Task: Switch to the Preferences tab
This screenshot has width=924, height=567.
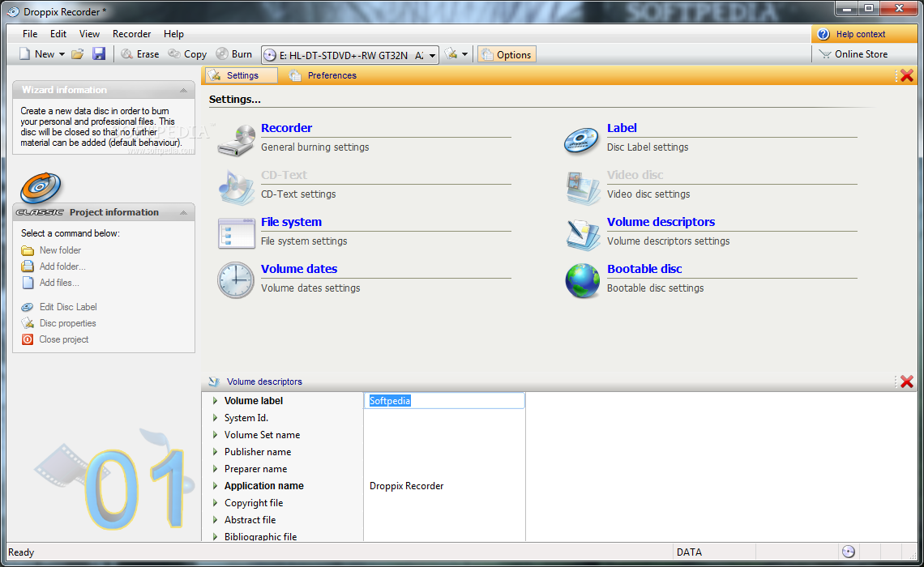Action: pos(323,75)
